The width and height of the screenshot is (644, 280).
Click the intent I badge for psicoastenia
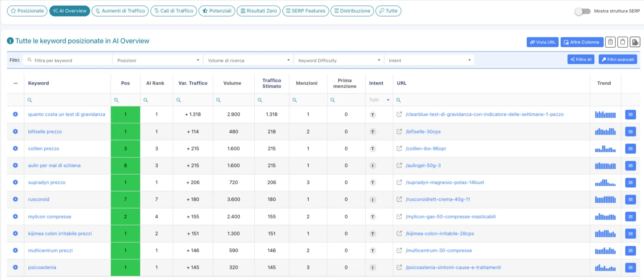coord(372,268)
